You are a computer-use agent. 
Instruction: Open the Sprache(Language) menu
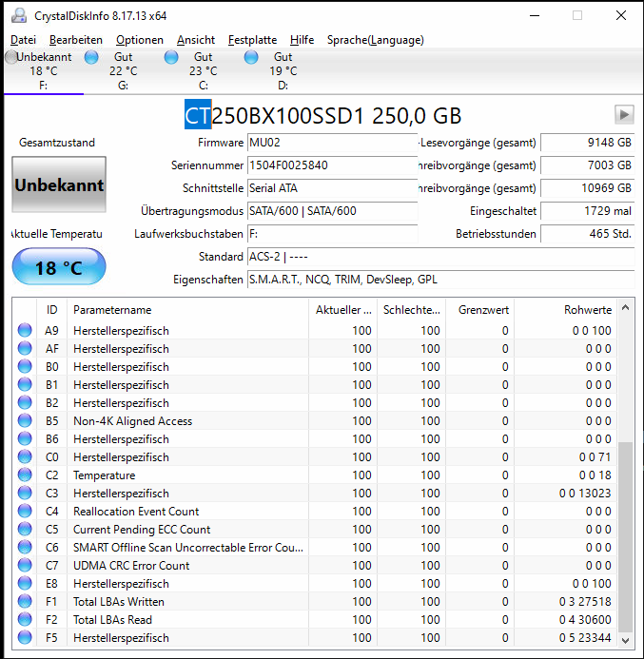click(376, 40)
